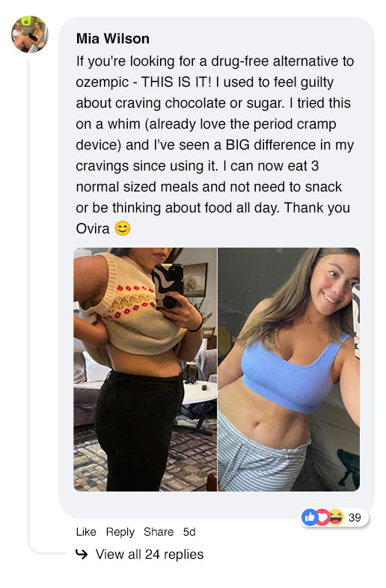386x588 pixels.
Task: Reply to Mia Wilson's comment
Action: (x=120, y=532)
